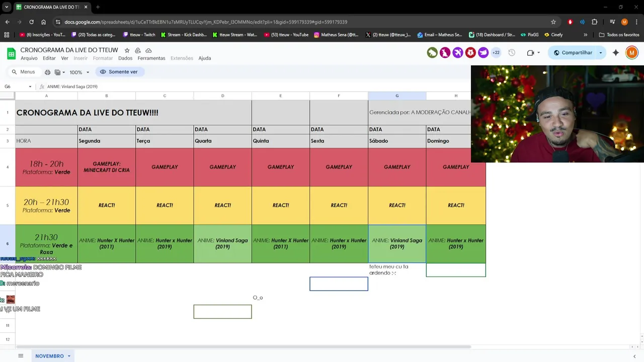Viewport: 644px width, 362px height.
Task: Open the red hand ad-blocker extension
Action: click(x=570, y=22)
